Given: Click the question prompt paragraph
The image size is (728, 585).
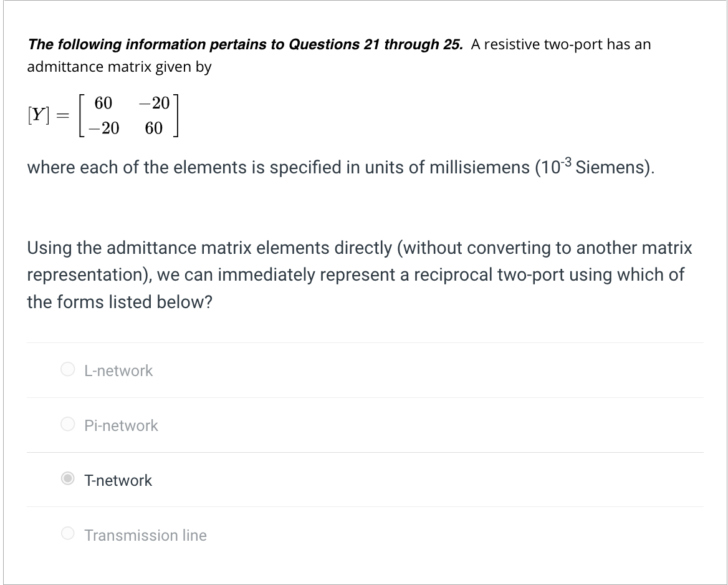Looking at the screenshot, I should (359, 274).
